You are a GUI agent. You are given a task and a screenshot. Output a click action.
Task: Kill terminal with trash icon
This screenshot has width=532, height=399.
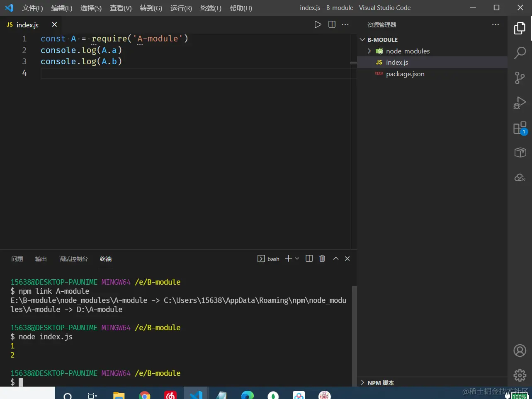coord(322,259)
